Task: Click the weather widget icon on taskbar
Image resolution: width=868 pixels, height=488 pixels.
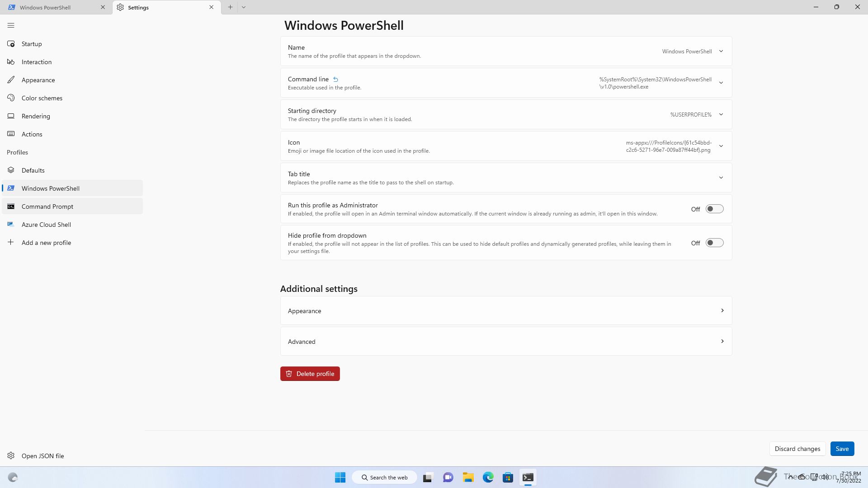Action: pos(13,477)
